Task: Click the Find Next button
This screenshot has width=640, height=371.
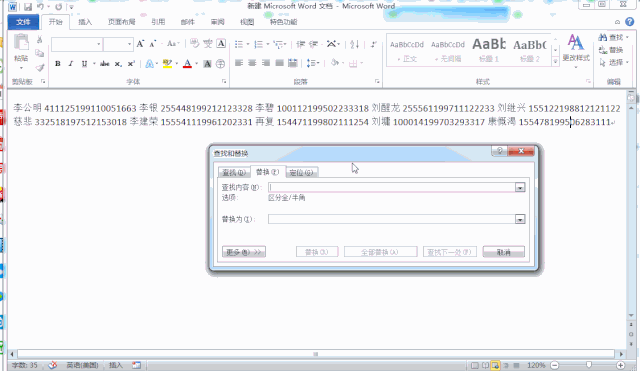Action: [x=449, y=252]
